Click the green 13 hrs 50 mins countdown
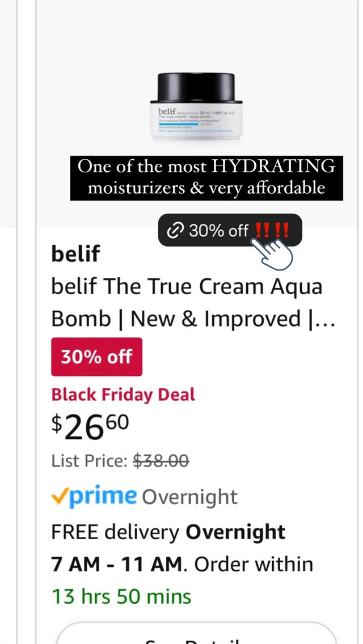This screenshot has height=644, width=363. [x=121, y=596]
